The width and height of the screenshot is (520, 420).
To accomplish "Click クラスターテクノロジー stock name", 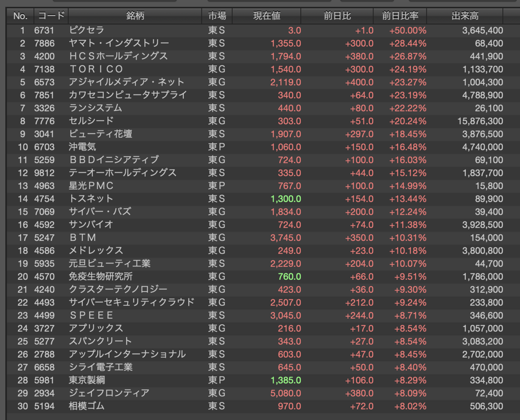I will point(118,289).
